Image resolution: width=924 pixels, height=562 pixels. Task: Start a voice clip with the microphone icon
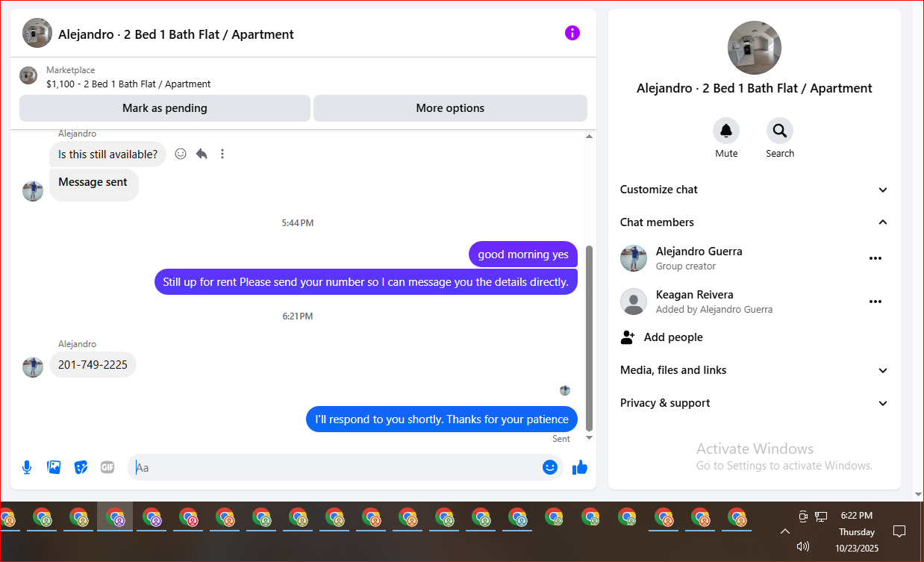[x=27, y=467]
